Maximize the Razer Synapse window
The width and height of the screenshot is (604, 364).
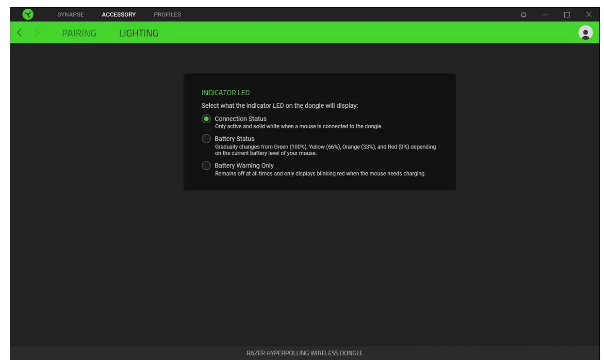(567, 15)
